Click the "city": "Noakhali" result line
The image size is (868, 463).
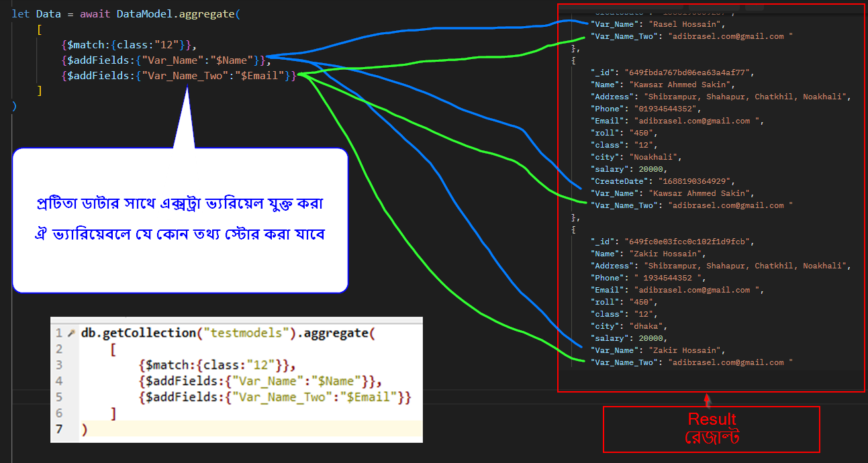636,157
